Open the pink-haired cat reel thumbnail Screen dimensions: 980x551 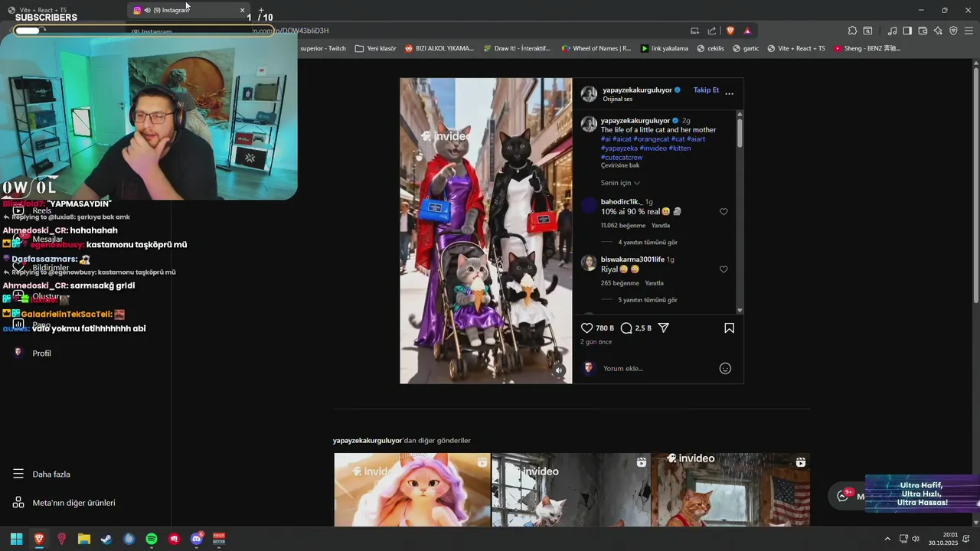tap(412, 490)
